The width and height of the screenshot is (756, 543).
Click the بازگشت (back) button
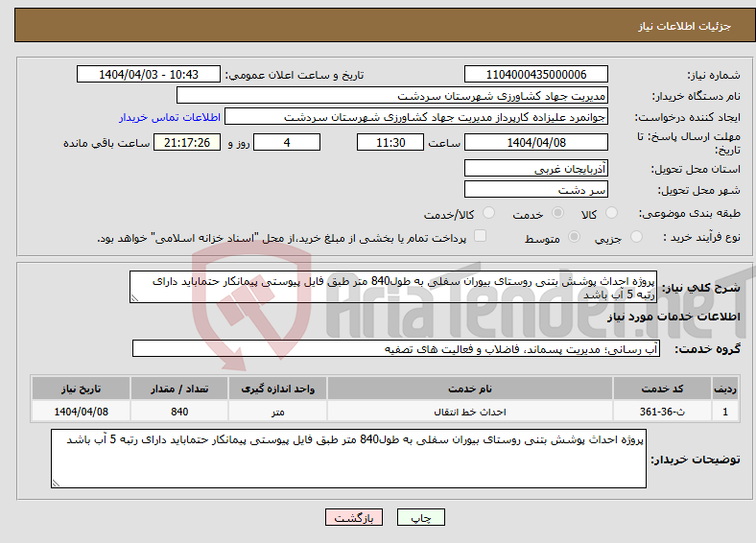354,517
